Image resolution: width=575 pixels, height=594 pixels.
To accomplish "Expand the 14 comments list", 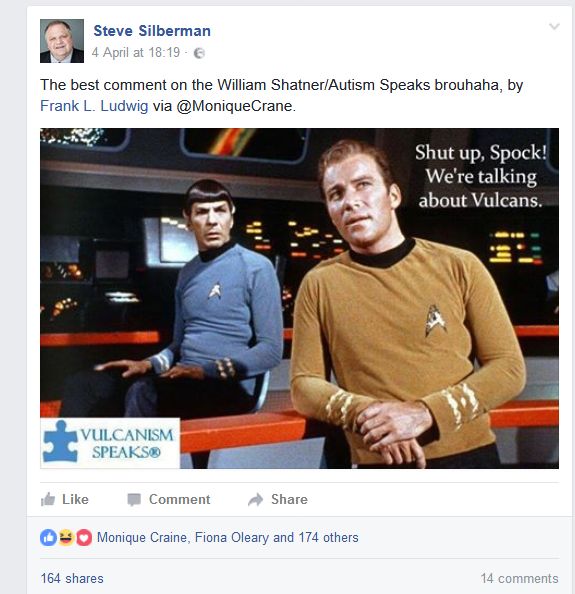I will tap(520, 578).
